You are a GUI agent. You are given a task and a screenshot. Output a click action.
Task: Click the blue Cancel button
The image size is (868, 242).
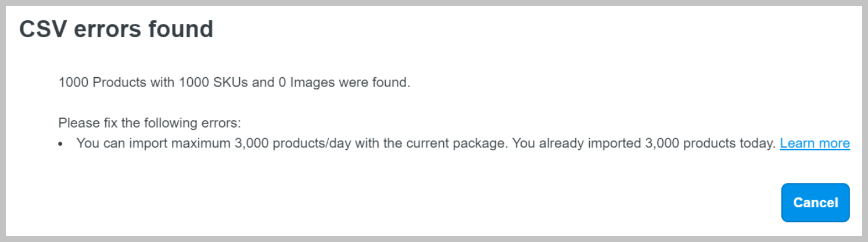[815, 203]
